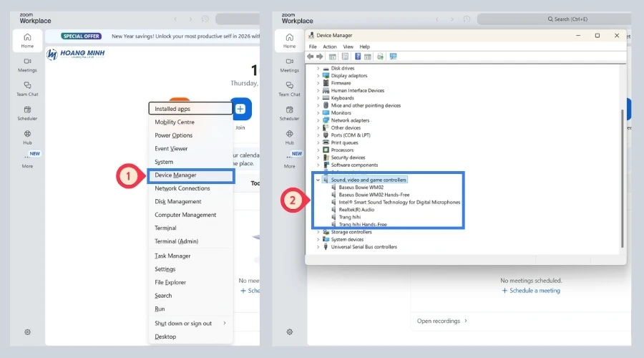Click Hub in Zoom sidebar next to Device Manager
The width and height of the screenshot is (644, 358).
pos(290,137)
